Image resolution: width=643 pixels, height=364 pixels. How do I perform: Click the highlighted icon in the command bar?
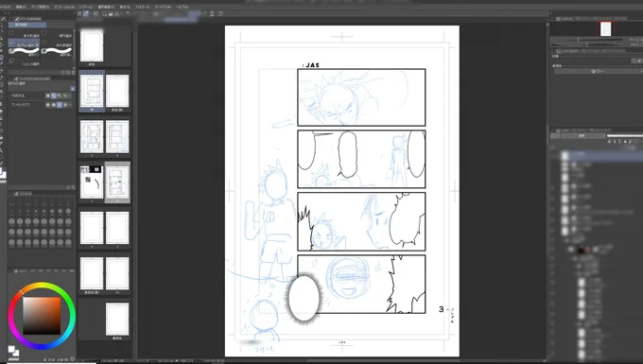pyautogui.click(x=86, y=13)
